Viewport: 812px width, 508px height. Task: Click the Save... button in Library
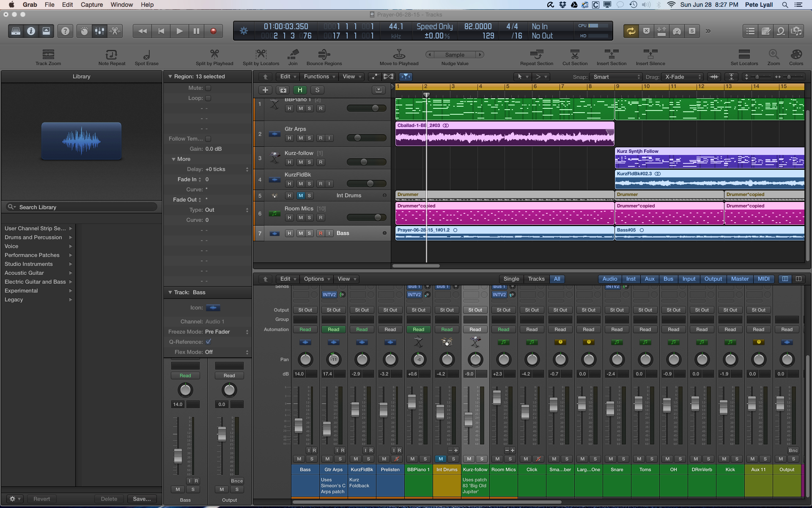tap(142, 499)
